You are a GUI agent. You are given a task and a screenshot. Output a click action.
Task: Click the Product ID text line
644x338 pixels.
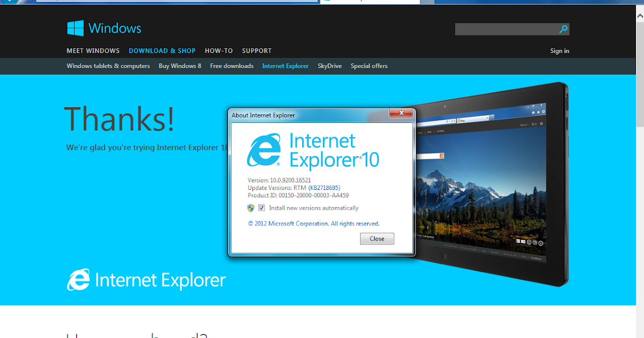point(298,195)
